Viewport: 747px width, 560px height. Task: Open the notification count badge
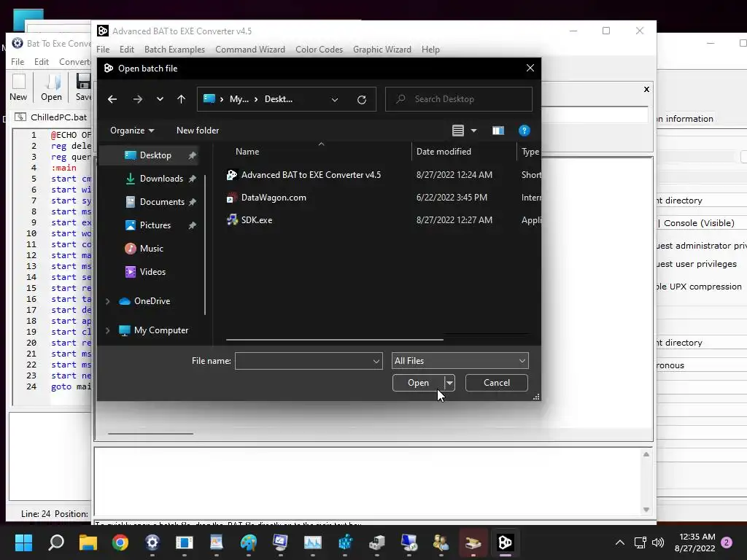click(727, 542)
